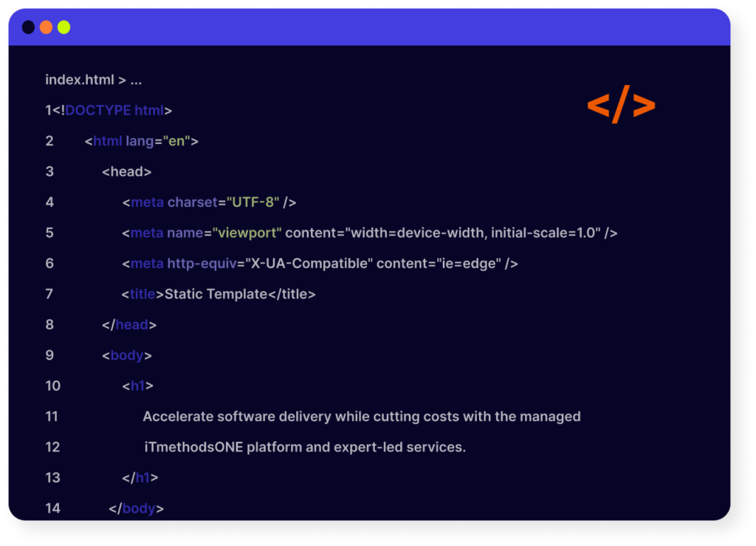Image resolution: width=756 pixels, height=546 pixels.
Task: Click the orange code brackets icon
Action: click(621, 105)
